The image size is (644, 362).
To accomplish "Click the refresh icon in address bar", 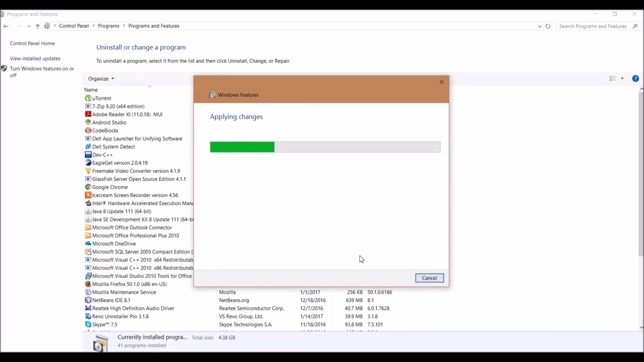I will click(x=548, y=26).
